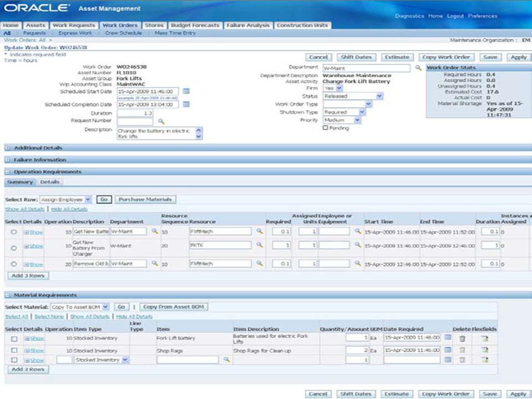Screen dimensions: 532x399
Task: Check the Fork Lift Battery row checkbox
Action: coord(14,339)
